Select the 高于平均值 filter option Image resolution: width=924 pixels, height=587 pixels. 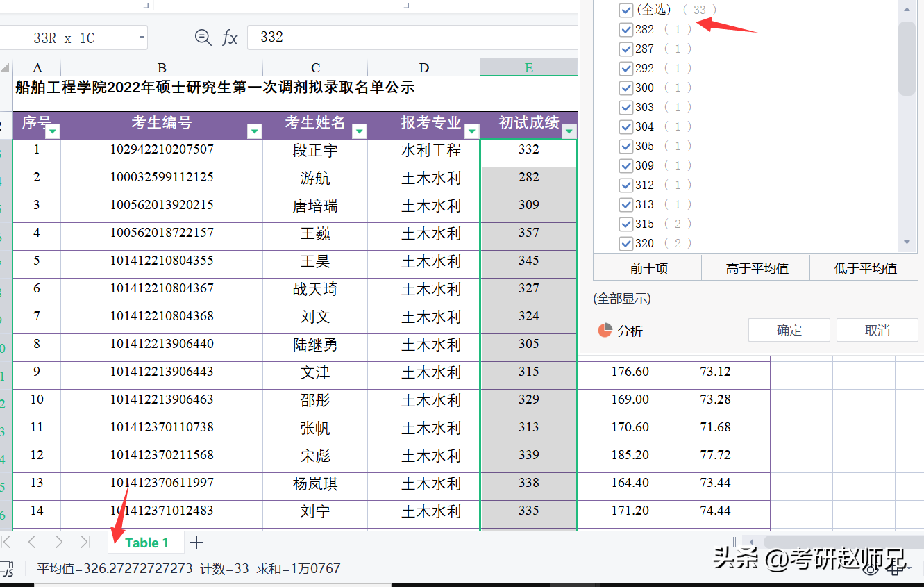tap(756, 268)
